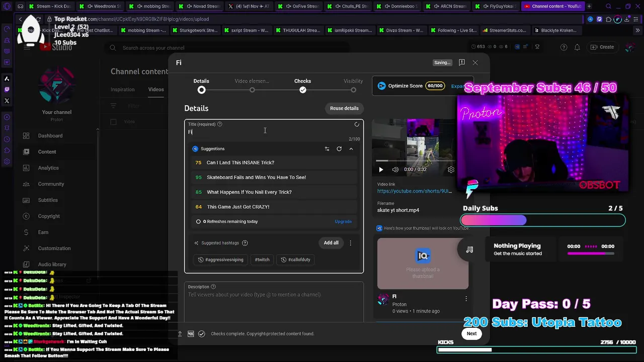Pick 'This Game Just Got CRAZY!' suggestion
This screenshot has width=644, height=362.
pyautogui.click(x=274, y=207)
